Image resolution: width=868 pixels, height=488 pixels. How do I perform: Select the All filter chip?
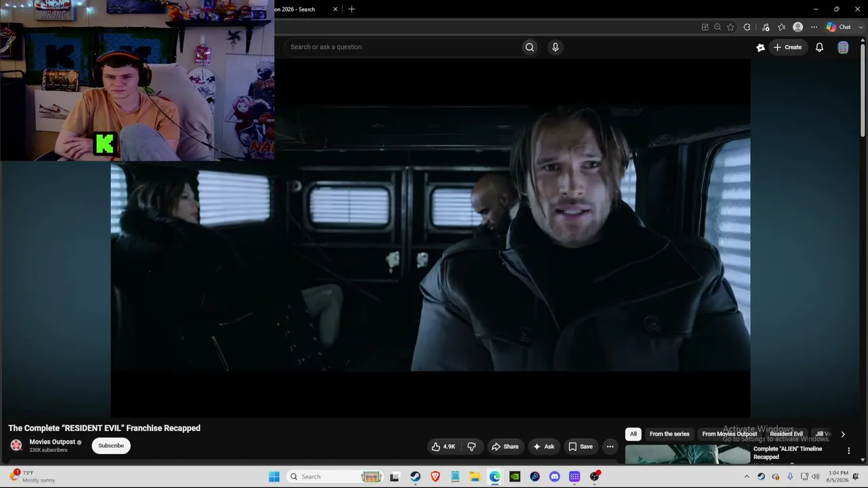pos(633,434)
